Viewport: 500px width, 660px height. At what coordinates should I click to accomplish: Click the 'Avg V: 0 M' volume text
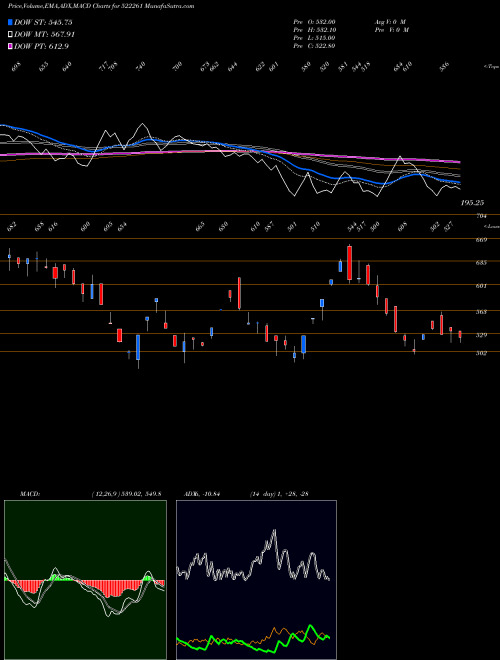point(389,22)
